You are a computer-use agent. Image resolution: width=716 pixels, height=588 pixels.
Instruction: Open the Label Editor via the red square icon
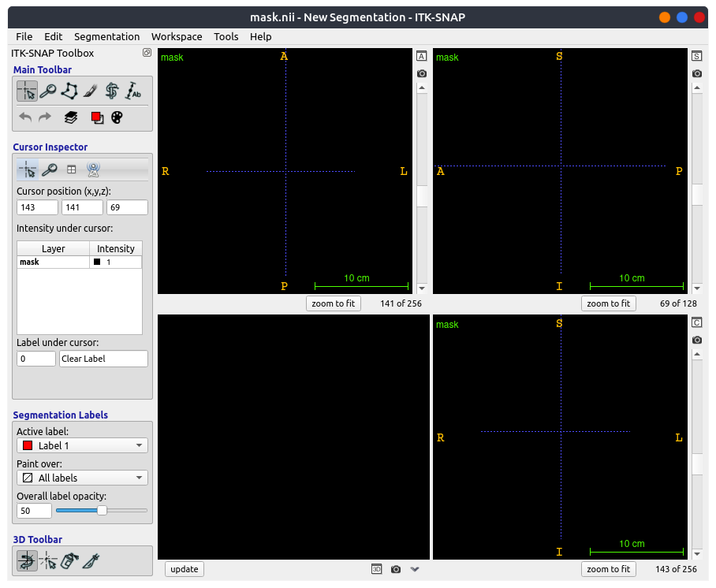97,117
